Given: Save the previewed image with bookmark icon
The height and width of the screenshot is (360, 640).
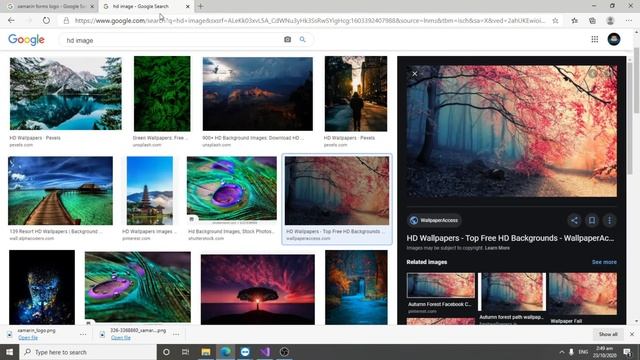Looking at the screenshot, I should [592, 220].
